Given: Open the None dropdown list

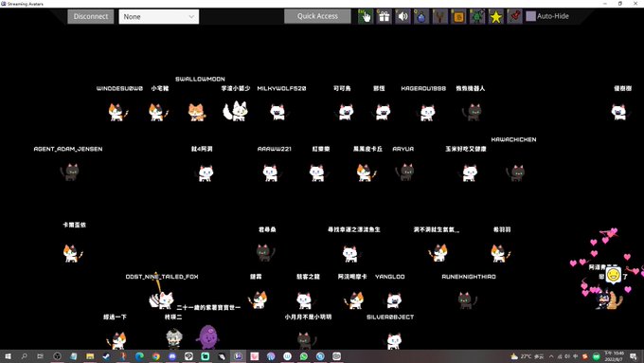Looking at the screenshot, I should [x=159, y=17].
